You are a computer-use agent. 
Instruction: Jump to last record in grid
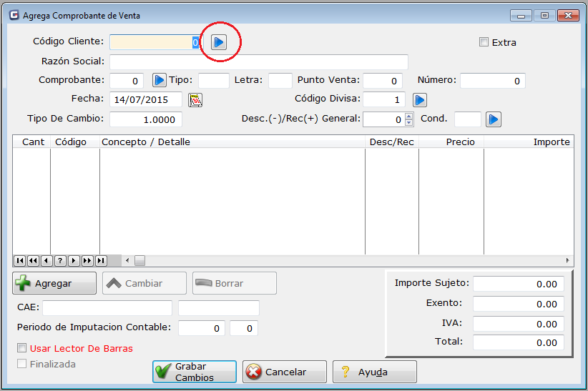coord(101,261)
